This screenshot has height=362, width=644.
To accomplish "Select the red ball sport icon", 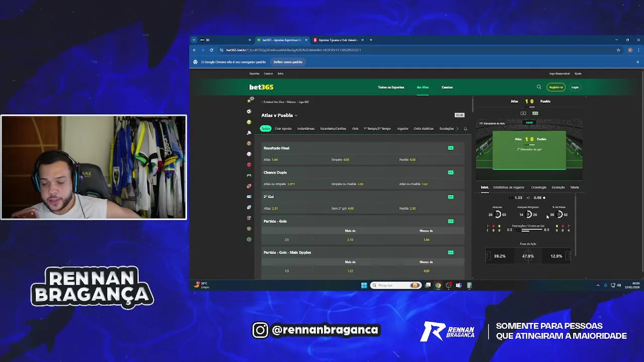I will 249,164.
